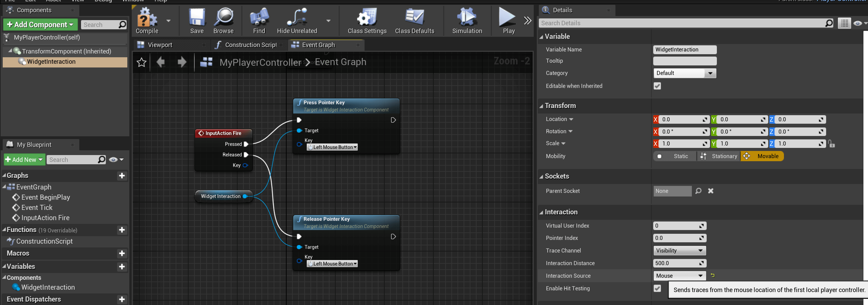Open My Blueprint view options eye

point(116,159)
